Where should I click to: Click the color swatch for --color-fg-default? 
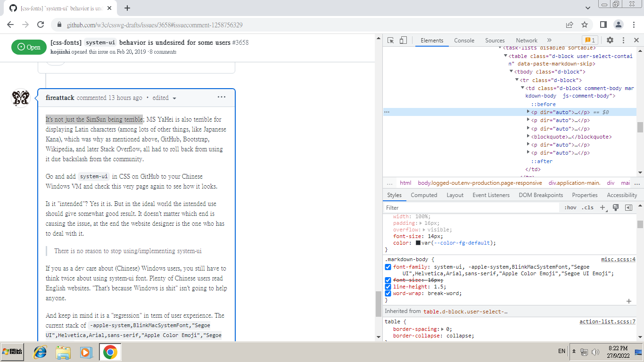tap(418, 243)
